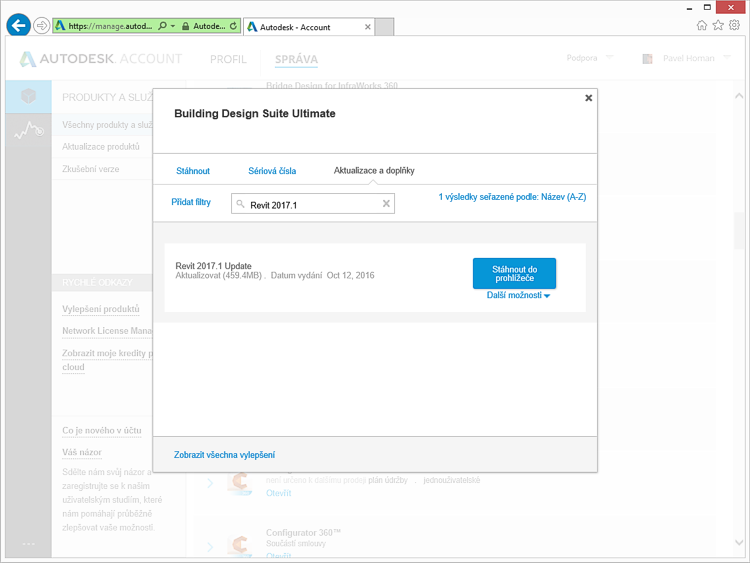750x563 pixels.
Task: Click the magnifier icon inside the search box
Action: 241,204
